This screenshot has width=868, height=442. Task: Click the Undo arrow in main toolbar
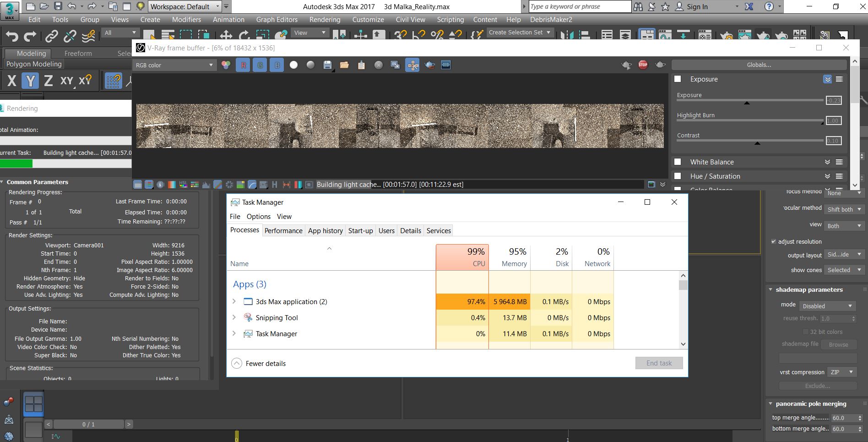12,36
